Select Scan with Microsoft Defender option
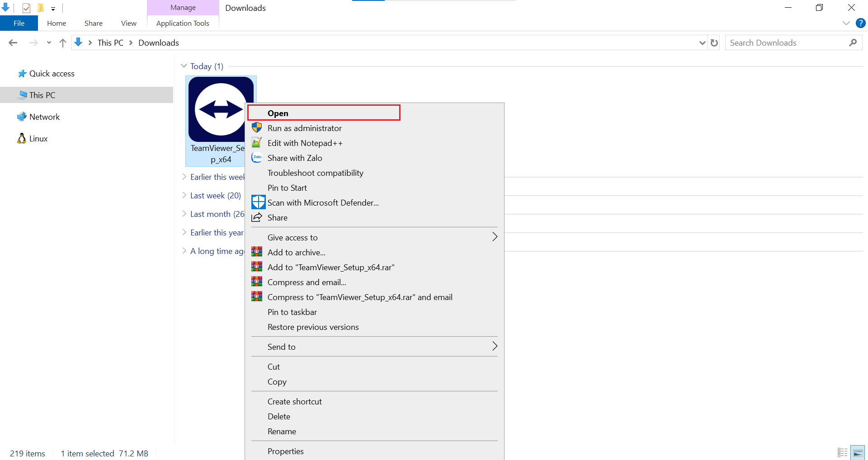The width and height of the screenshot is (868, 460). coord(323,203)
